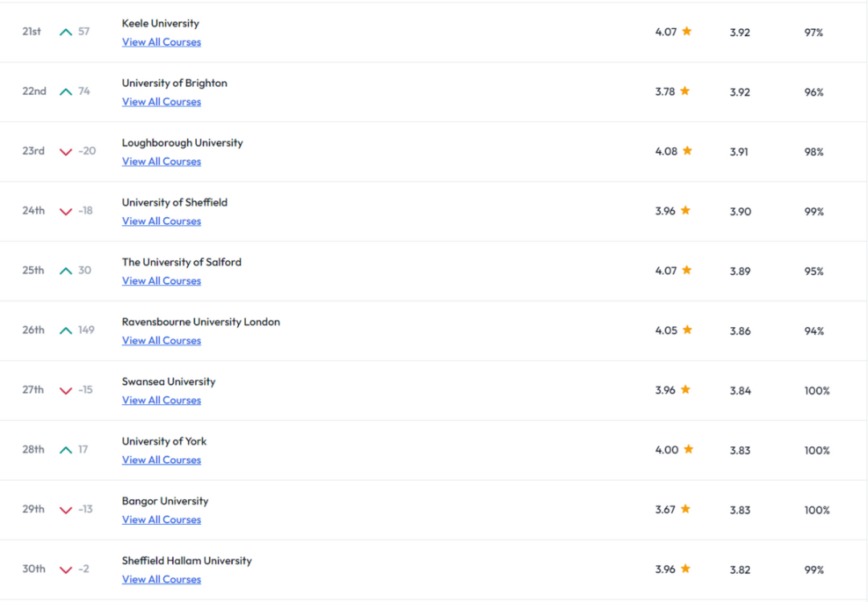Image resolution: width=868 pixels, height=602 pixels.
Task: Select the Bangor University name
Action: click(x=165, y=502)
